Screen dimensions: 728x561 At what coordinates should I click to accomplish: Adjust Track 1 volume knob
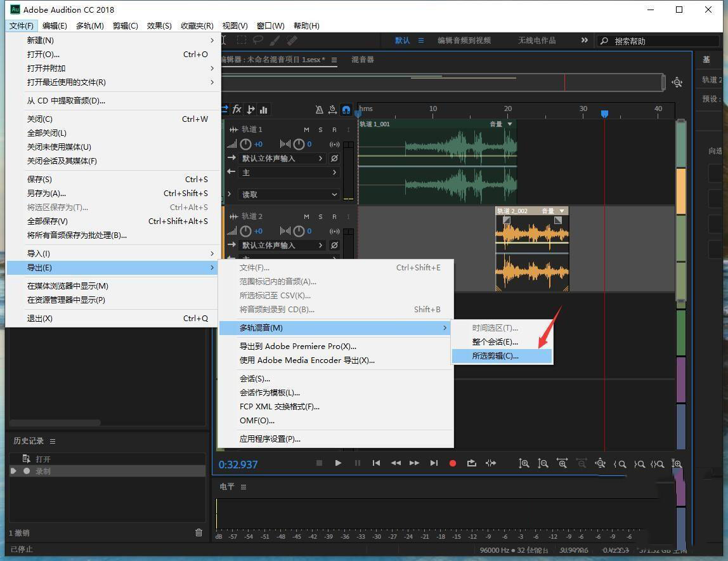point(245,144)
